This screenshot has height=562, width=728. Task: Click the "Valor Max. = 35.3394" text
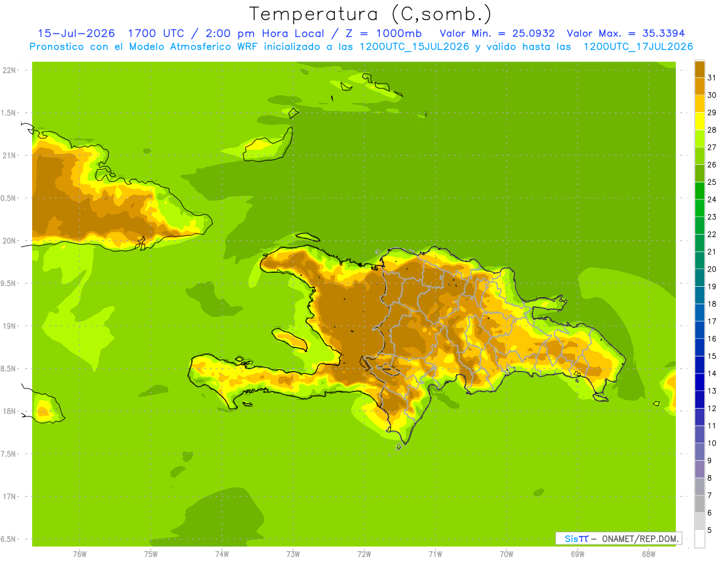[x=625, y=33]
